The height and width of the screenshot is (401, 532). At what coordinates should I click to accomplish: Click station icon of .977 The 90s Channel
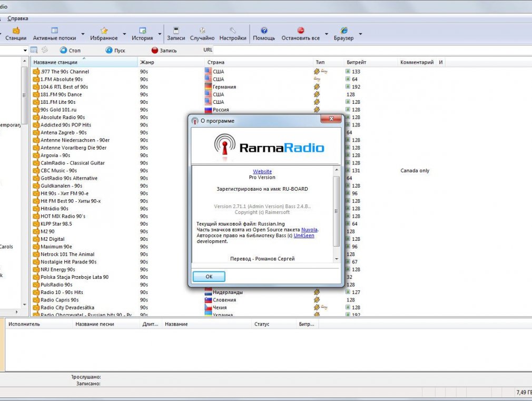pyautogui.click(x=36, y=72)
